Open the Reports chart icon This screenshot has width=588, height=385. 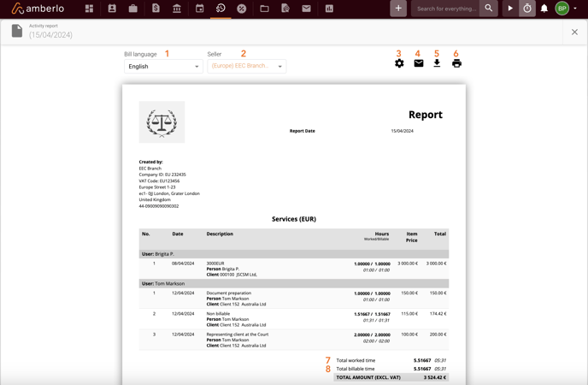coord(329,9)
